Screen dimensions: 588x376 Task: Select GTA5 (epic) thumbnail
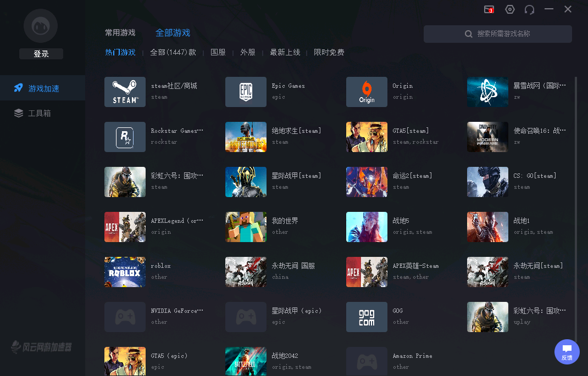125,361
